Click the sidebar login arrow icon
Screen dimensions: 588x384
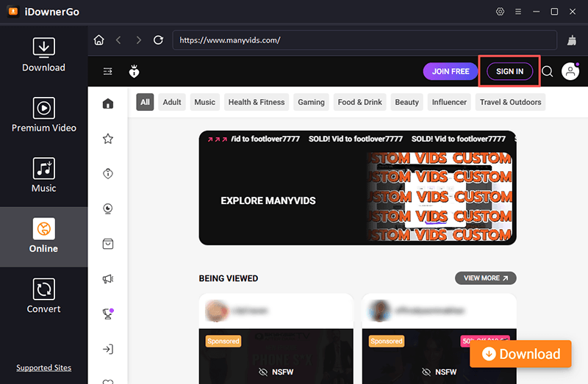tap(108, 349)
